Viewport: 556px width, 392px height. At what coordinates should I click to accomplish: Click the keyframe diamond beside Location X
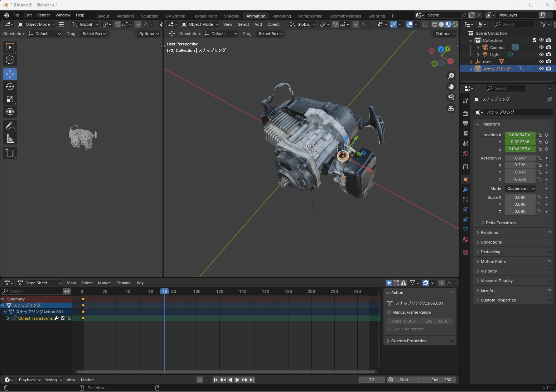click(547, 135)
